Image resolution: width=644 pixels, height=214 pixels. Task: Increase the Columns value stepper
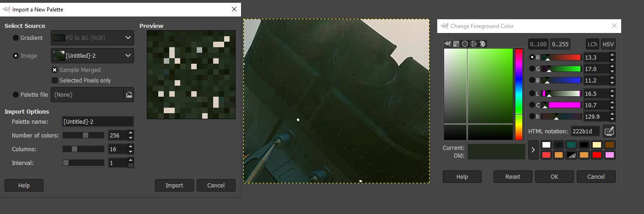(130, 147)
